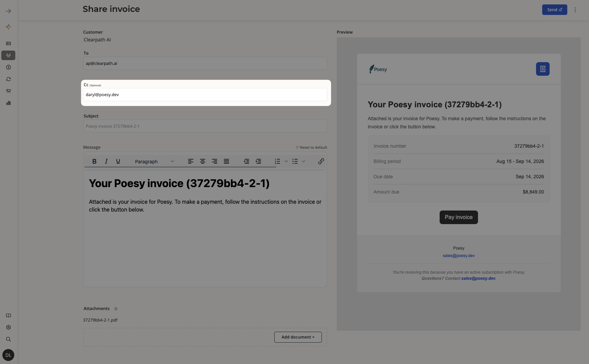Click sales@poesy.dev in Questions? Contact line
Image resolution: width=589 pixels, height=364 pixels.
point(478,278)
